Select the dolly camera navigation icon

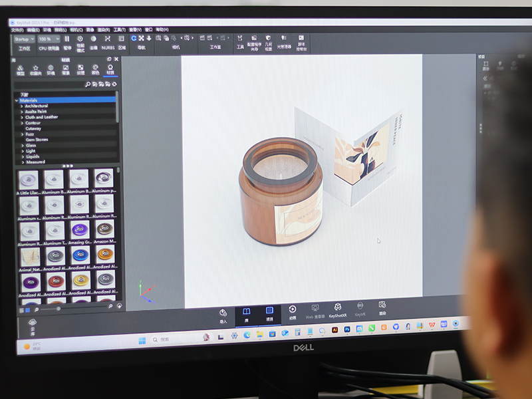[x=149, y=39]
